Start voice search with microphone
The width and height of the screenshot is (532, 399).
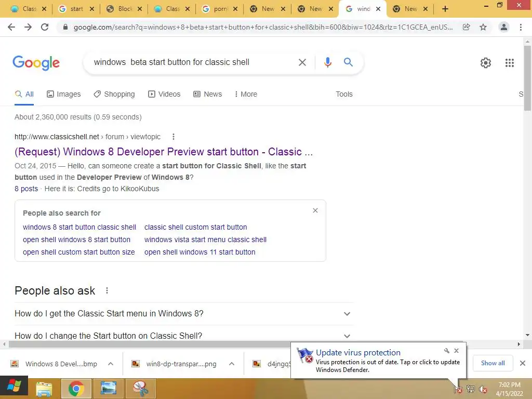(x=327, y=62)
